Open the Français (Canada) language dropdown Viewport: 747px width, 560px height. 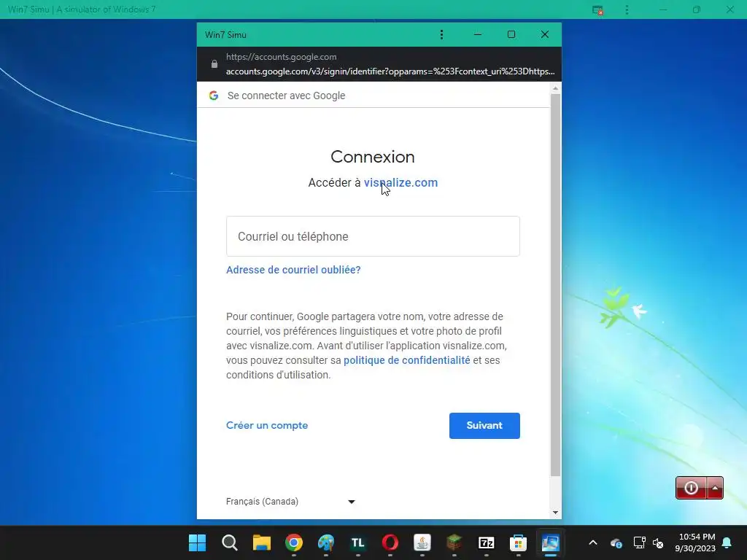pos(290,502)
